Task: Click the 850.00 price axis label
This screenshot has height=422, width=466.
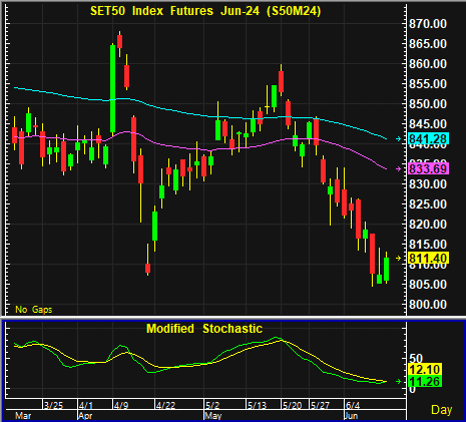Action: tap(428, 104)
